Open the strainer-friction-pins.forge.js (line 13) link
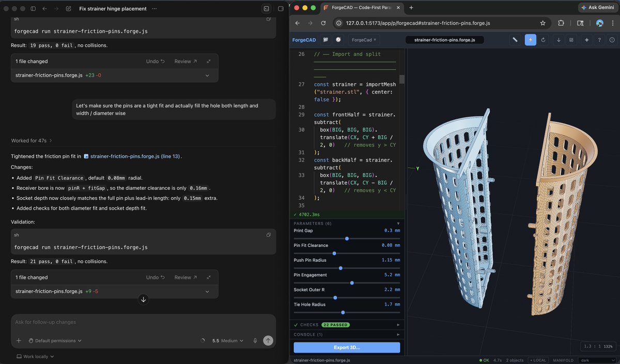This screenshot has width=620, height=364. (x=132, y=156)
